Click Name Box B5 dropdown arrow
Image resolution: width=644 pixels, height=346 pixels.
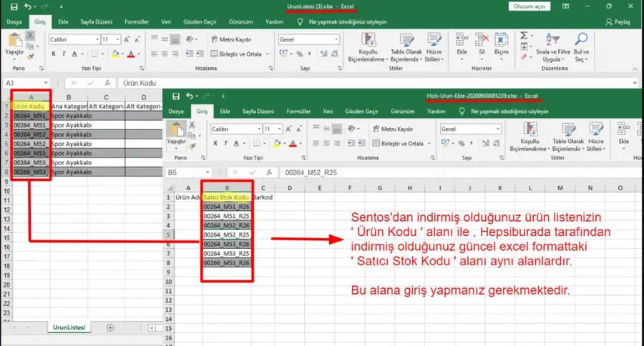pyautogui.click(x=208, y=172)
